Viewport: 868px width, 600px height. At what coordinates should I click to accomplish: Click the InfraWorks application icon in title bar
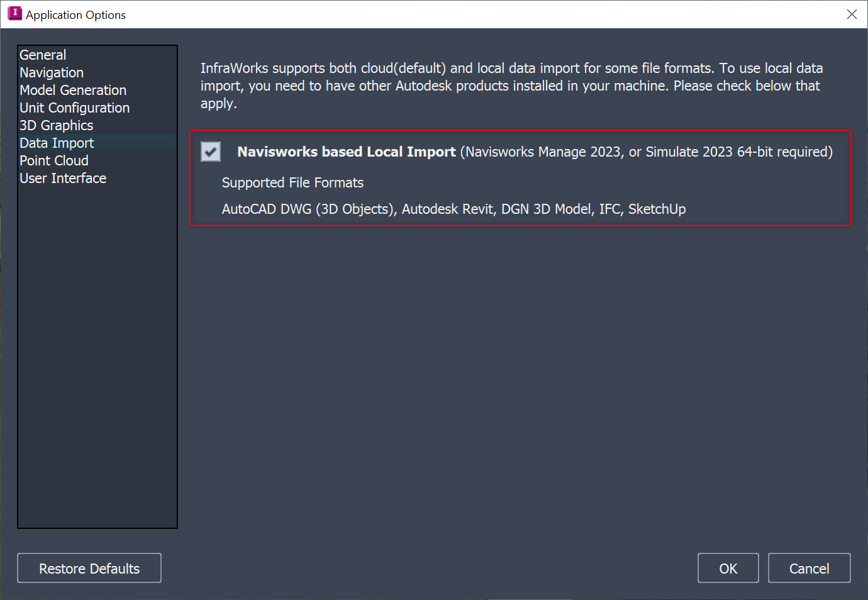pos(14,13)
